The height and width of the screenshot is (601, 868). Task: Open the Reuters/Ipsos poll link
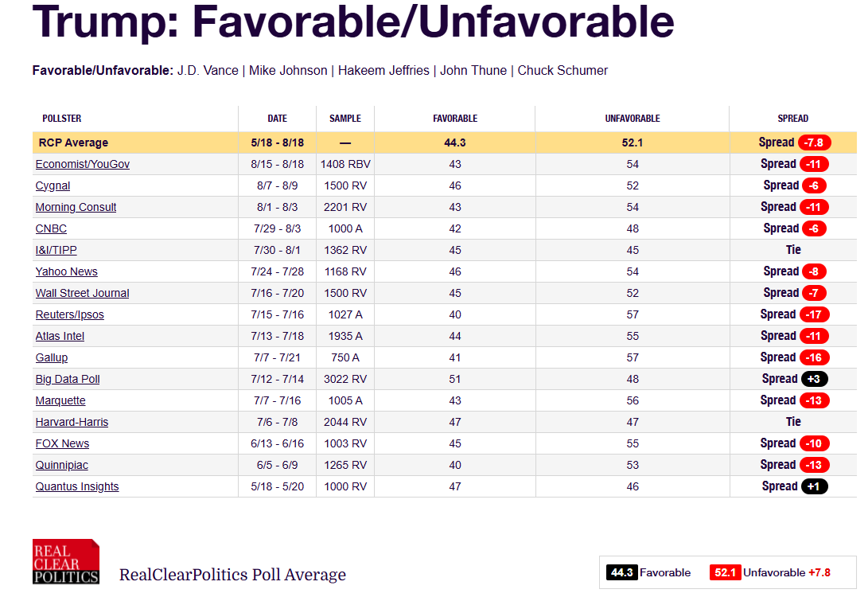click(70, 314)
